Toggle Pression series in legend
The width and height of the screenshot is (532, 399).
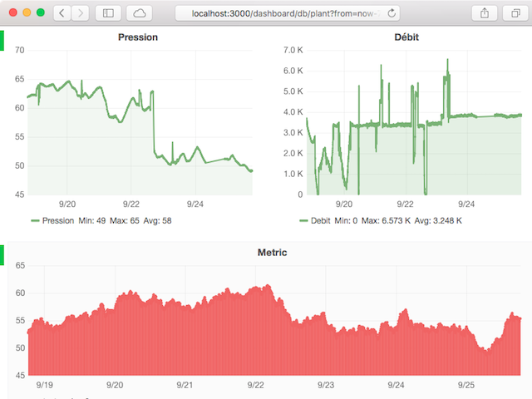57,221
